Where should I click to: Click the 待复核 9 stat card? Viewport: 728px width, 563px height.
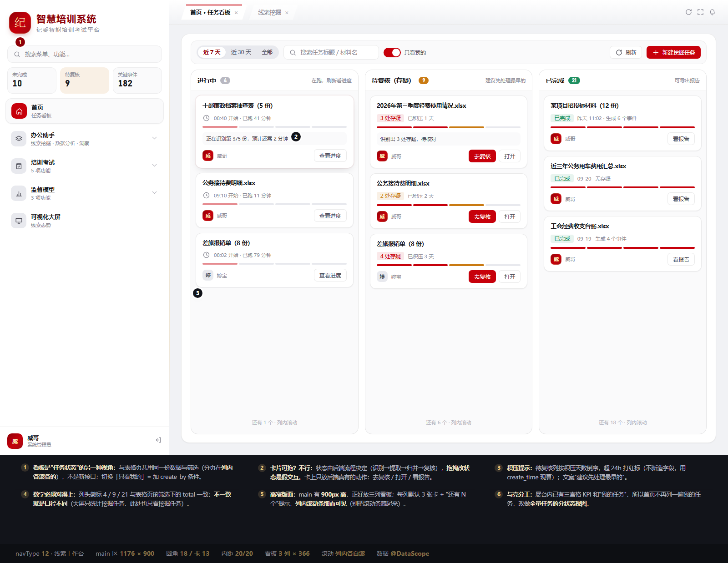pos(85,80)
